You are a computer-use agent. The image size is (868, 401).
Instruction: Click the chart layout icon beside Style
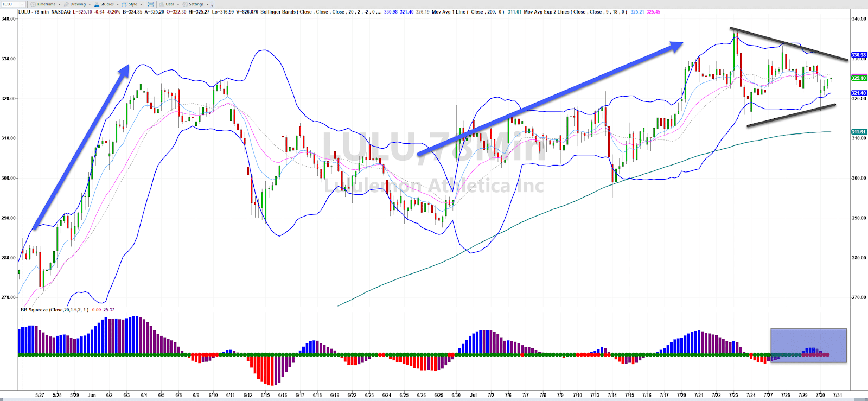click(151, 4)
